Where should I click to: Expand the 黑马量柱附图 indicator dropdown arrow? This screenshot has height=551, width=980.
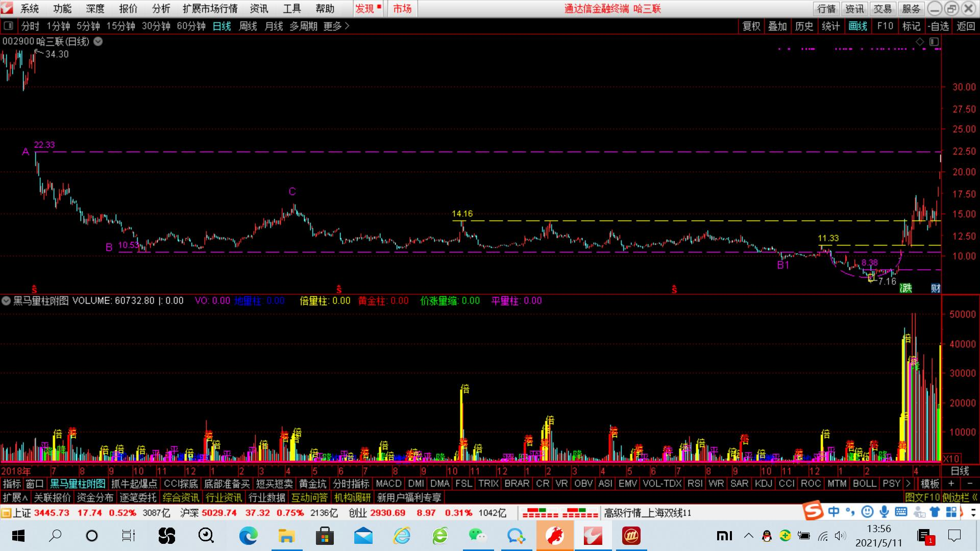(6, 300)
